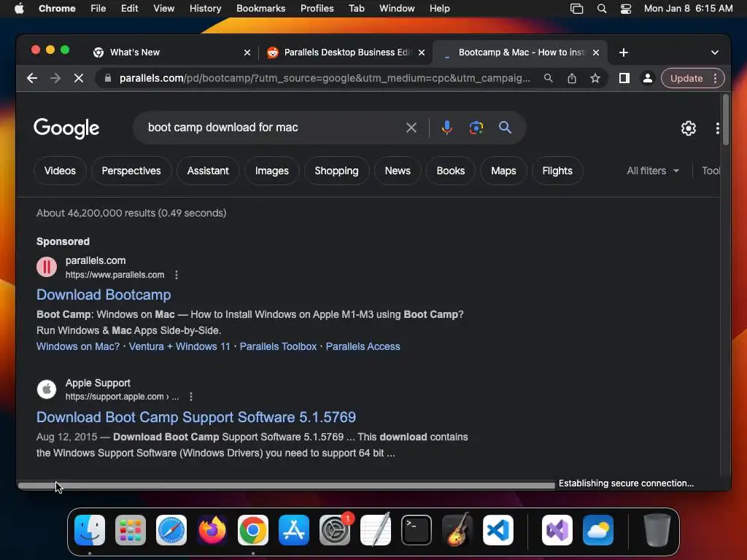Open options for the parallels.com ad
This screenshot has width=747, height=560.
coord(177,275)
